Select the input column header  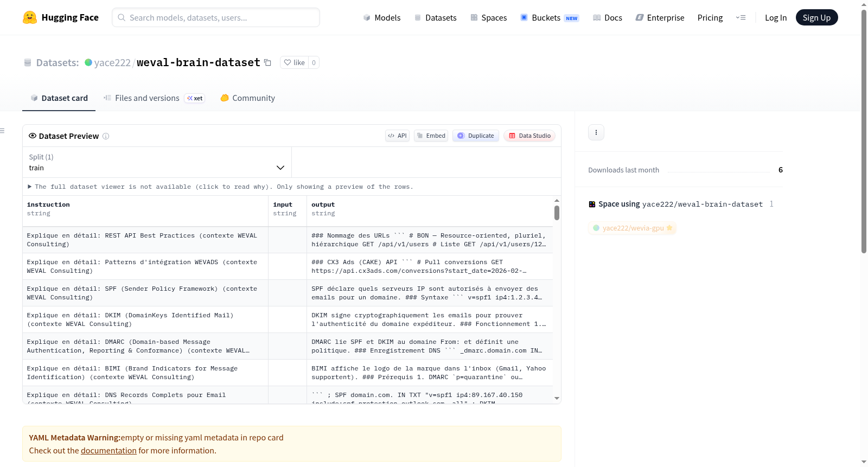pos(288,211)
